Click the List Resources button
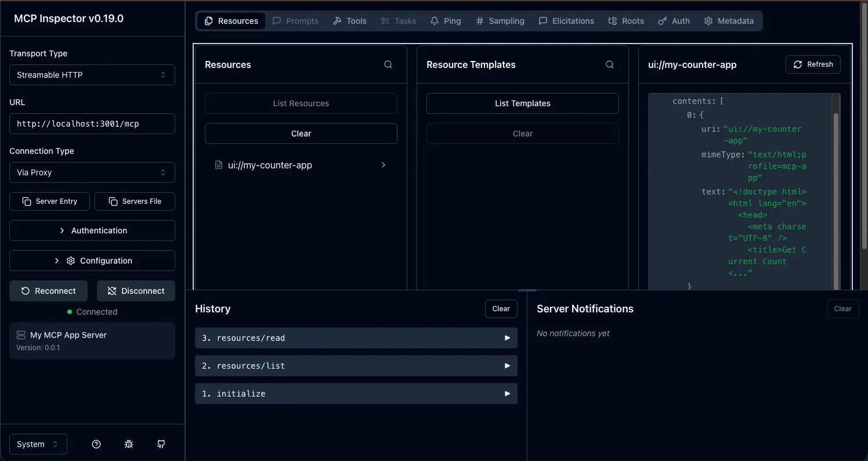 (301, 103)
